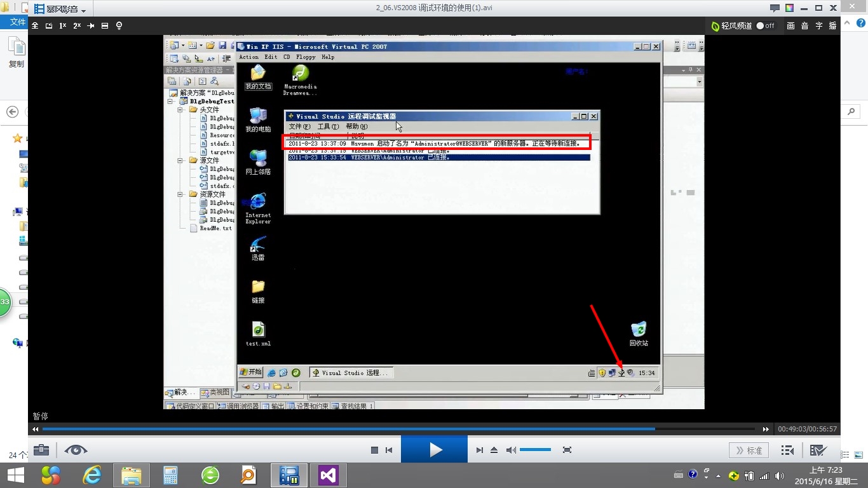Skip to the next video
The width and height of the screenshot is (868, 488).
tap(480, 450)
